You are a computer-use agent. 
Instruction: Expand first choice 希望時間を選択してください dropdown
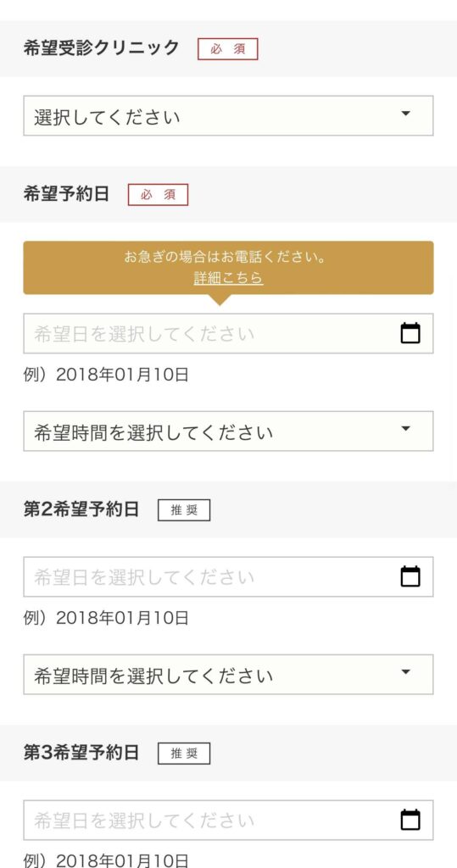coord(228,431)
